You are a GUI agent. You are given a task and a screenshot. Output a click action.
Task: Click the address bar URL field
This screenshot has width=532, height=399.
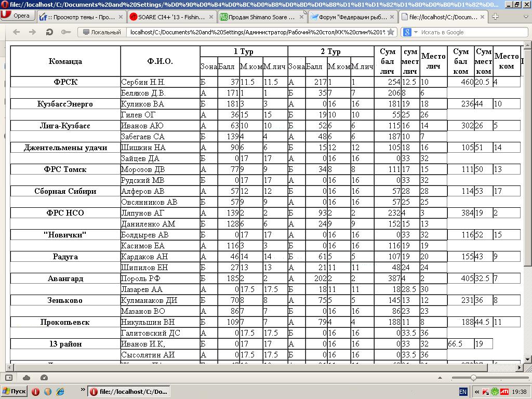coord(258,32)
